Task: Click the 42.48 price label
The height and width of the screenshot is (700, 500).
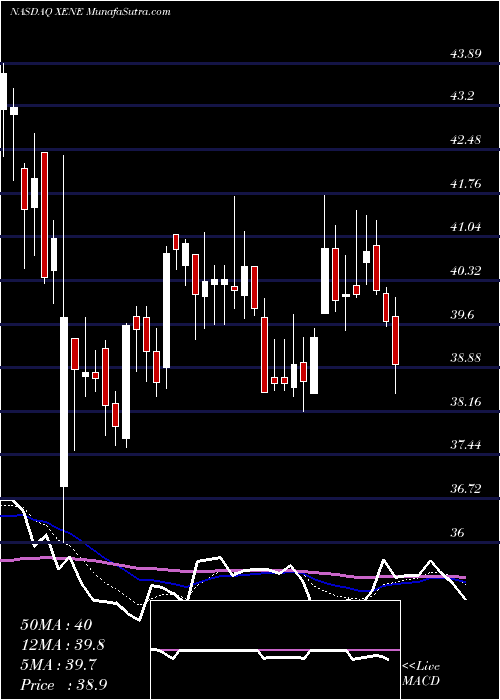Action: 466,140
